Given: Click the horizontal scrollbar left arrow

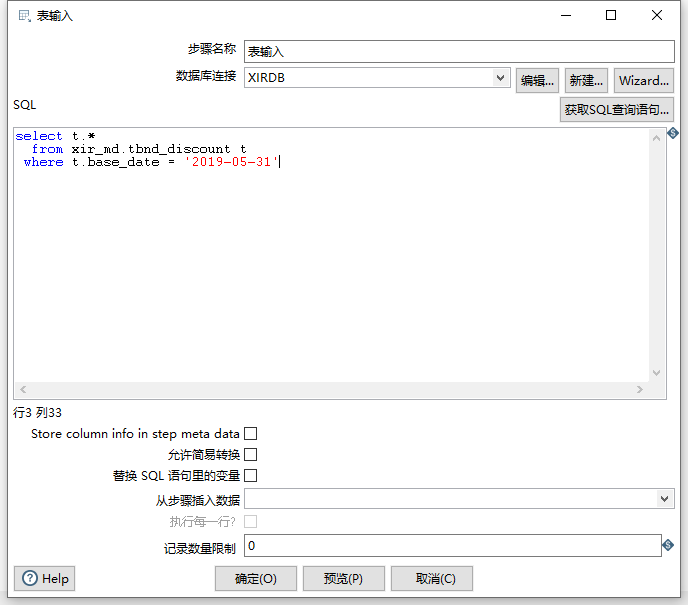Looking at the screenshot, I should [23, 389].
